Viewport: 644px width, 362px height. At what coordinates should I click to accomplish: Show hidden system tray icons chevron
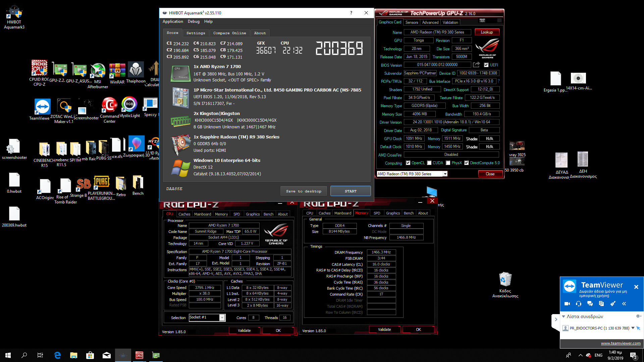tap(581, 355)
